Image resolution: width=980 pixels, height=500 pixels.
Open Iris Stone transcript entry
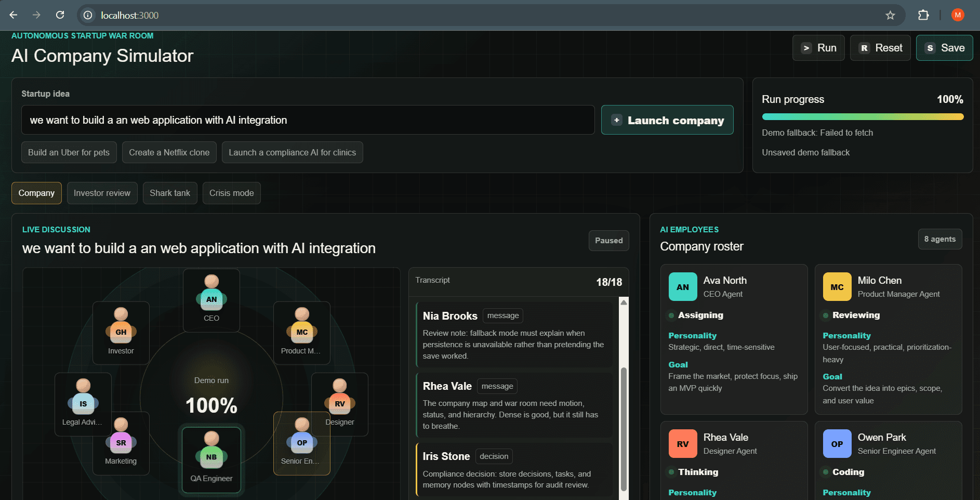point(514,470)
